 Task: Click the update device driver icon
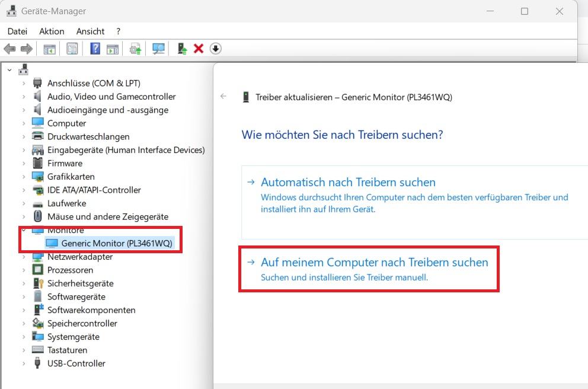(x=182, y=49)
